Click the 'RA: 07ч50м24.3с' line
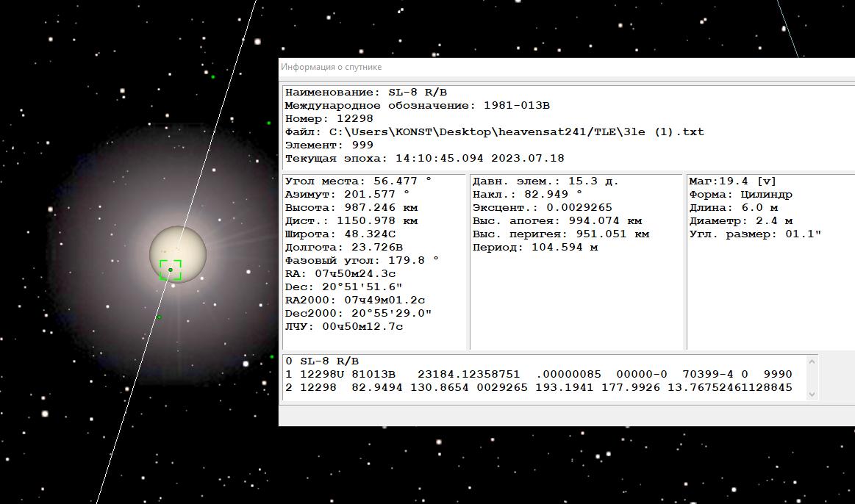The image size is (855, 504). pos(340,273)
